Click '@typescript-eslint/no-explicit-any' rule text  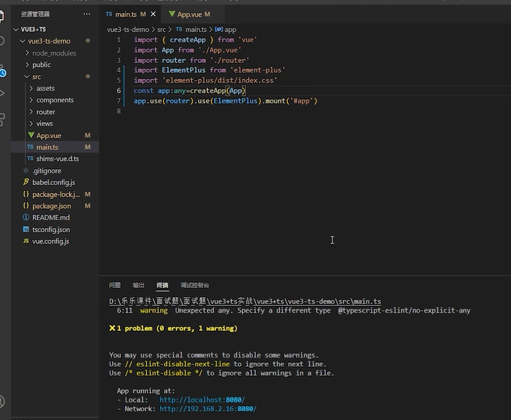(404, 310)
